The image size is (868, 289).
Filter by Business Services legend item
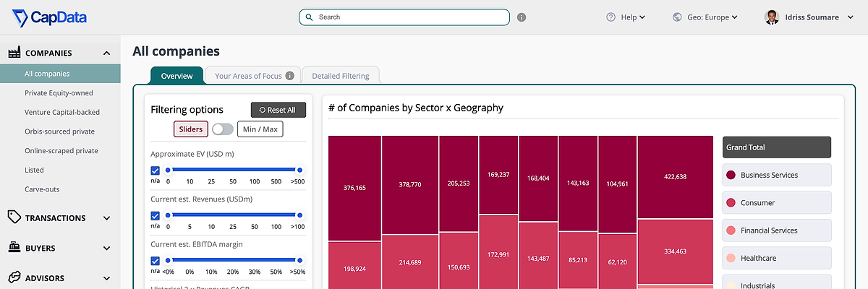777,175
